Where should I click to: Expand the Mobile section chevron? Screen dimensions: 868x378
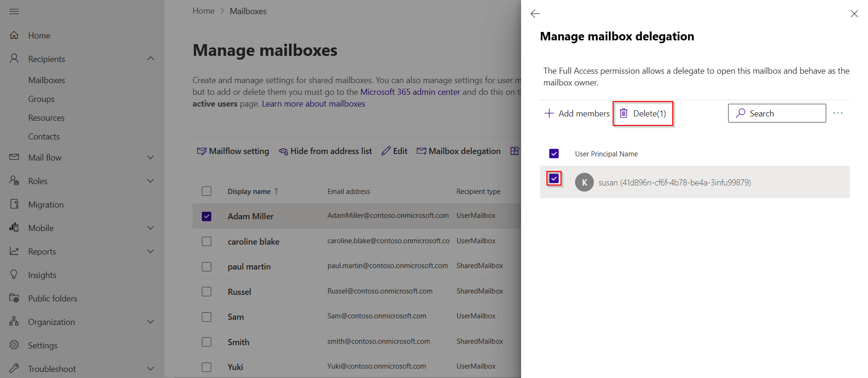click(x=151, y=228)
